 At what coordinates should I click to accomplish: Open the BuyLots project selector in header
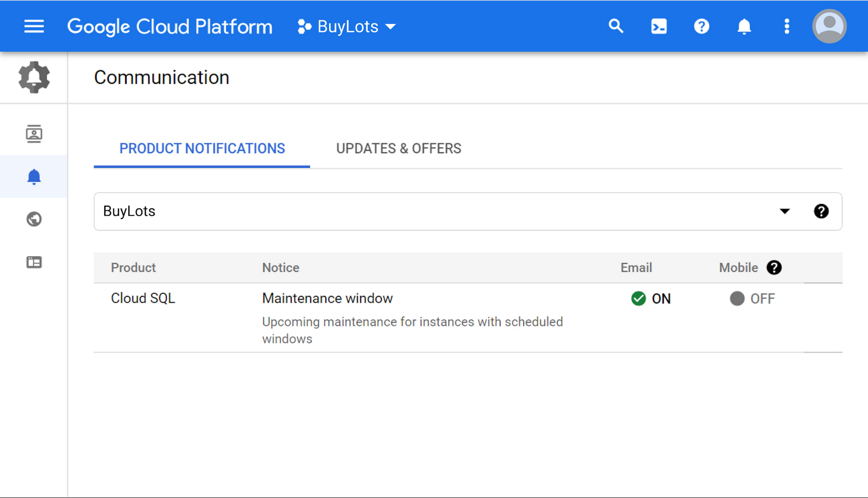347,27
